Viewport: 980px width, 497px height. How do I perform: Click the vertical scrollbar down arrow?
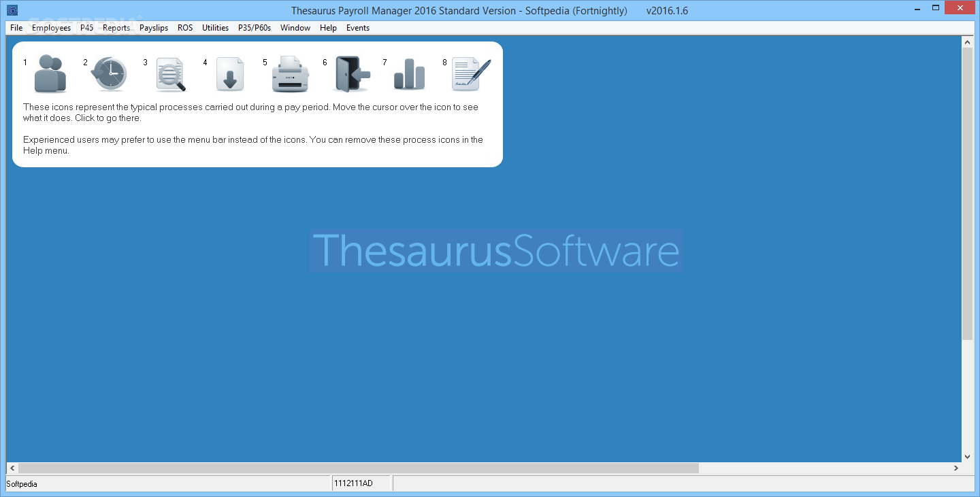pos(967,457)
